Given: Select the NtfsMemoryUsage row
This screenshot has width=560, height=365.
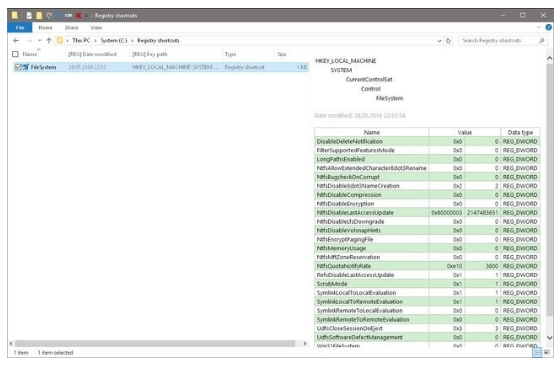Looking at the screenshot, I should coord(427,248).
